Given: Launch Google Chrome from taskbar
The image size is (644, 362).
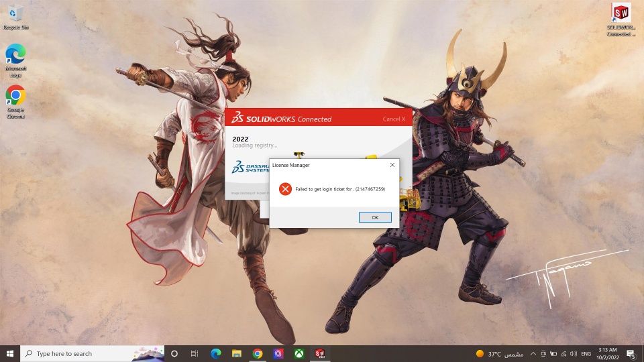Looking at the screenshot, I should (258, 353).
